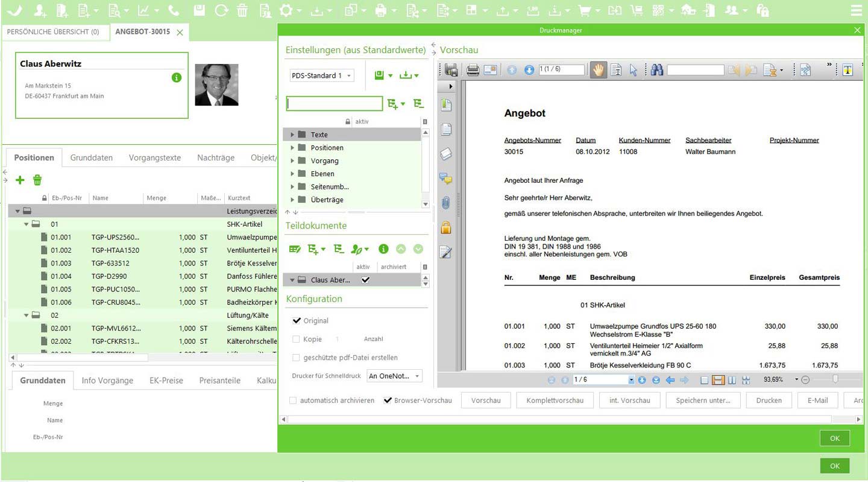Viewport: 868px width, 482px height.
Task: Expand the Texte folder in settings tree
Action: click(293, 135)
